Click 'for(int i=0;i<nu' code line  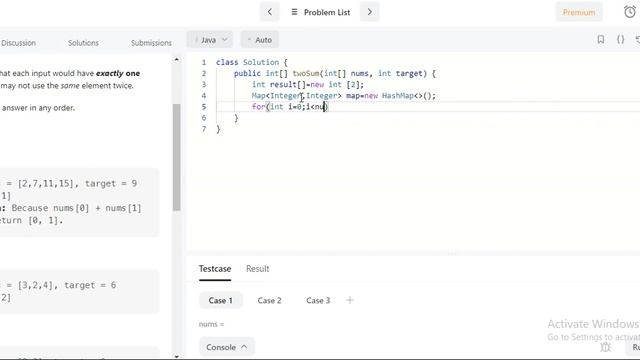tap(290, 107)
